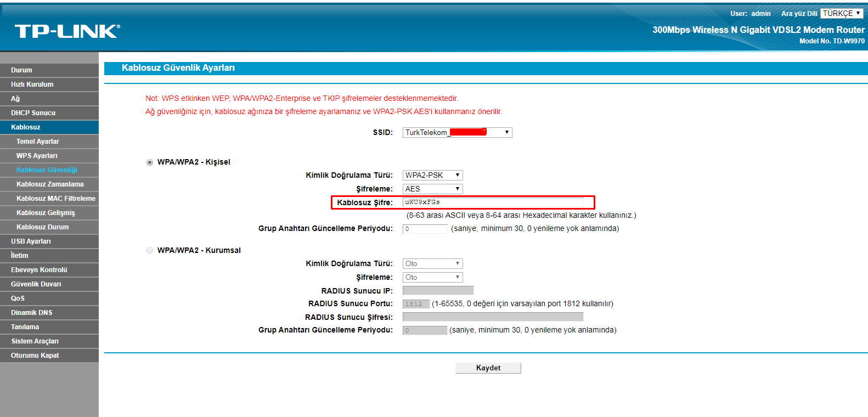This screenshot has height=417, width=868.
Task: Click the 'Model No. TD-W9970' text
Action: [x=832, y=41]
